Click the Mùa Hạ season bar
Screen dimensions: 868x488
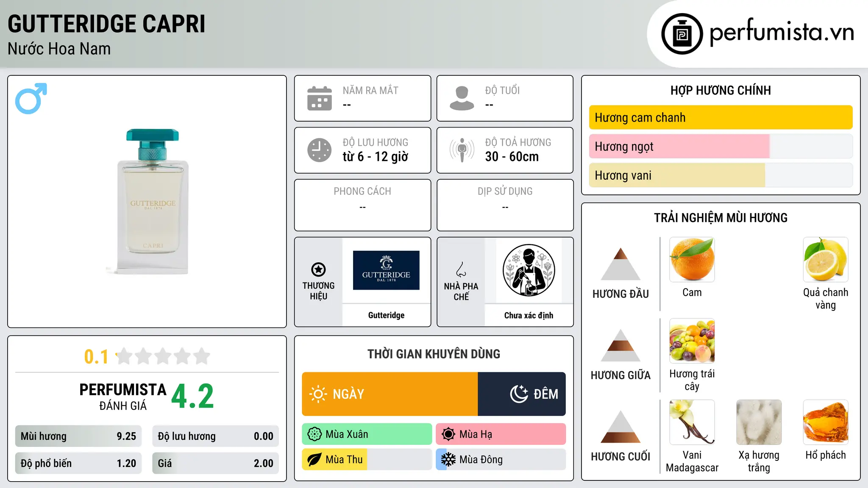coord(501,434)
